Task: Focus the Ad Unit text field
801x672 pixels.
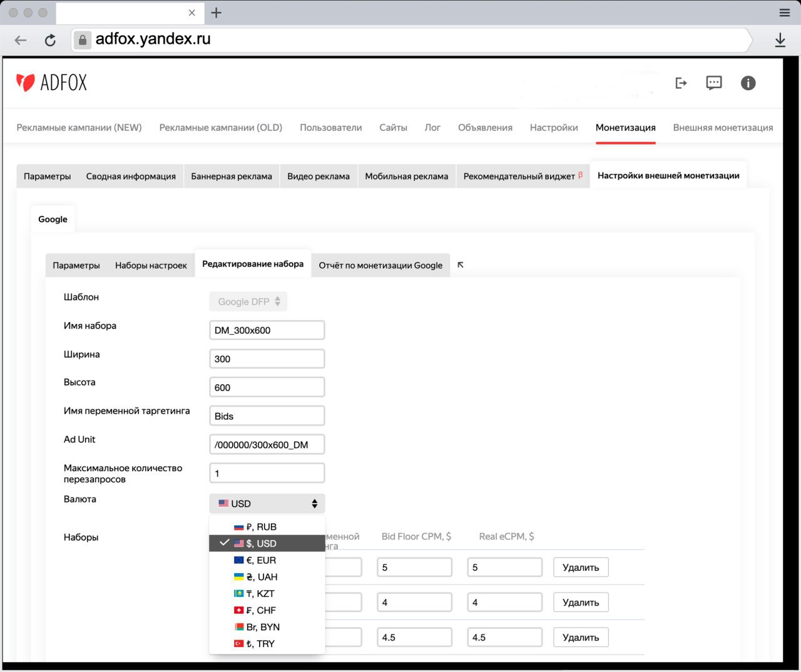Action: coord(267,445)
